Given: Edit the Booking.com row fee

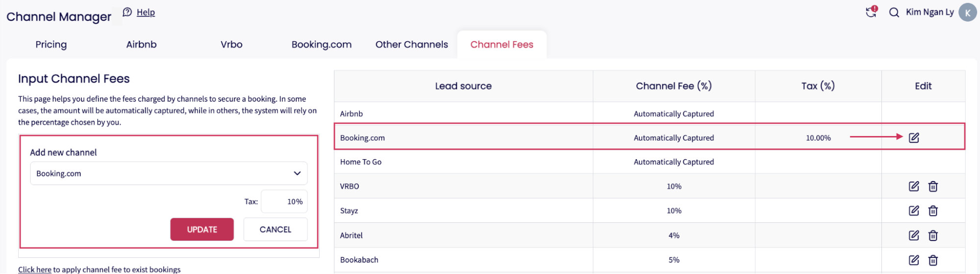Looking at the screenshot, I should (x=914, y=137).
